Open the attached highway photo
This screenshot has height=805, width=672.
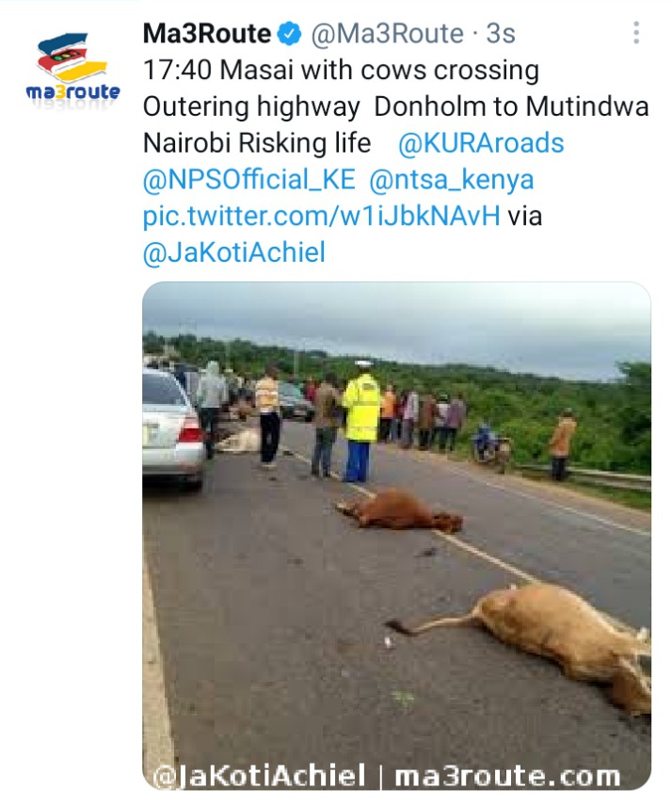point(396,536)
